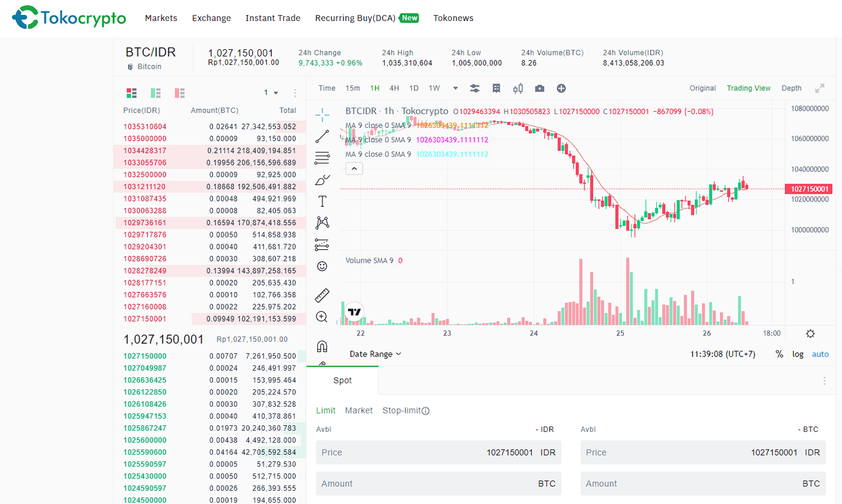This screenshot has width=842, height=504.
Task: Select the Fibonacci retracement tool
Action: (x=322, y=158)
